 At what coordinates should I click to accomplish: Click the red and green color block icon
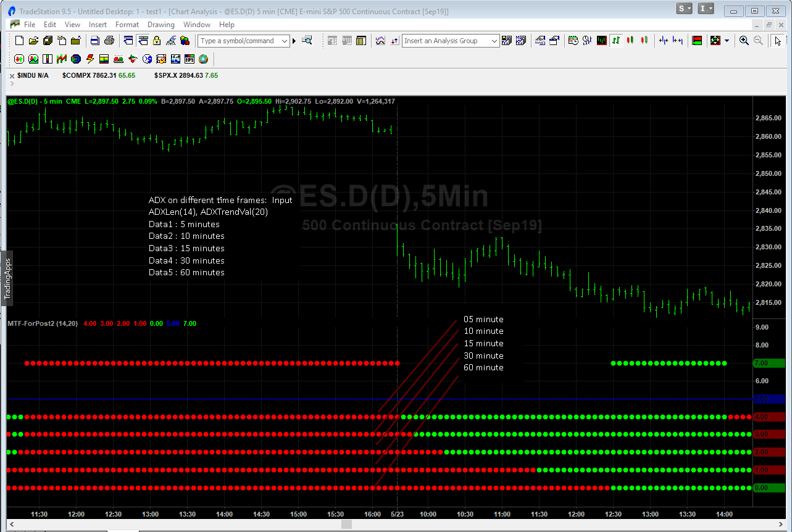pos(697,41)
